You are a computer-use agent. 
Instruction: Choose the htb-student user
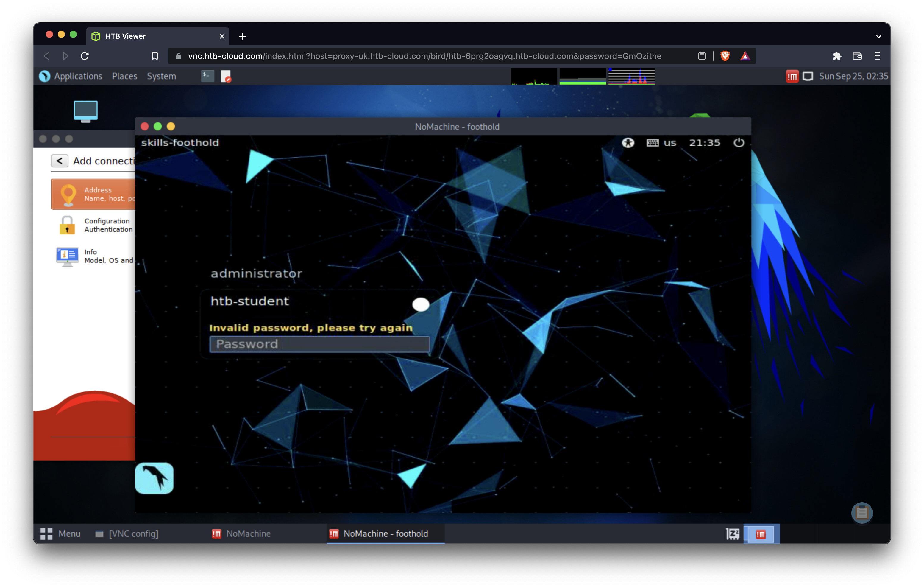[x=249, y=301]
